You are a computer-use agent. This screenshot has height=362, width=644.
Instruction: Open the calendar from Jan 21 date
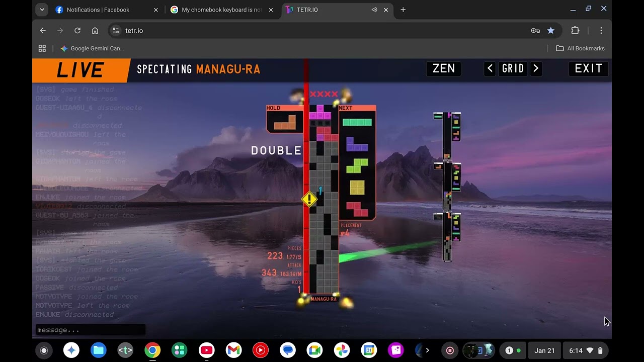click(544, 350)
